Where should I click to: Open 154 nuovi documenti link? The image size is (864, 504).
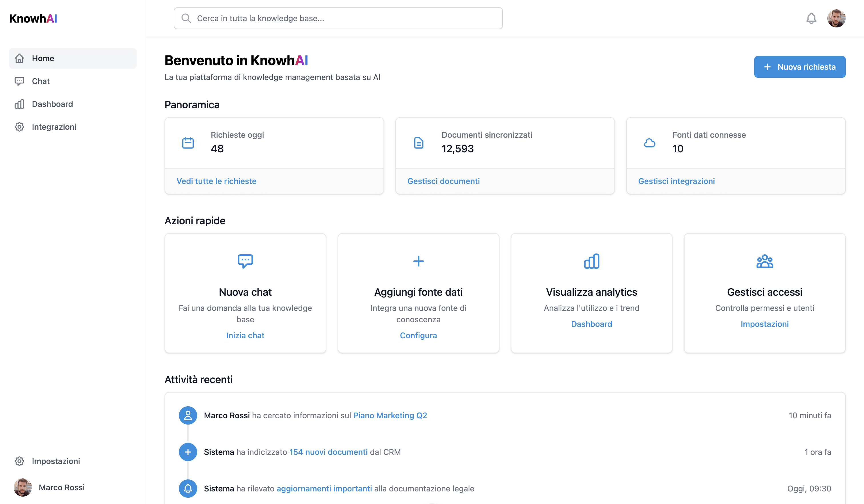point(329,452)
